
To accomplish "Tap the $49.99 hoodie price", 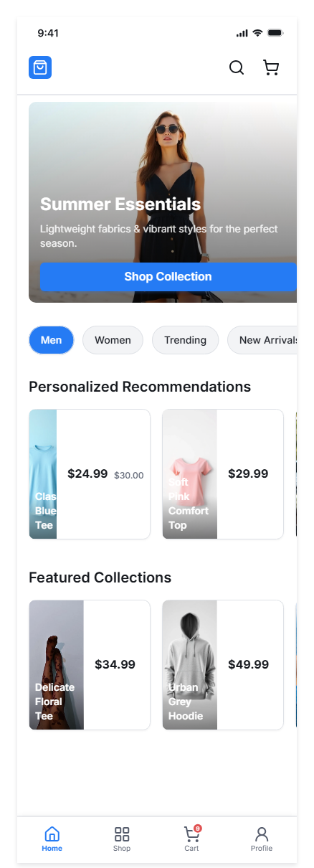I will (x=248, y=664).
